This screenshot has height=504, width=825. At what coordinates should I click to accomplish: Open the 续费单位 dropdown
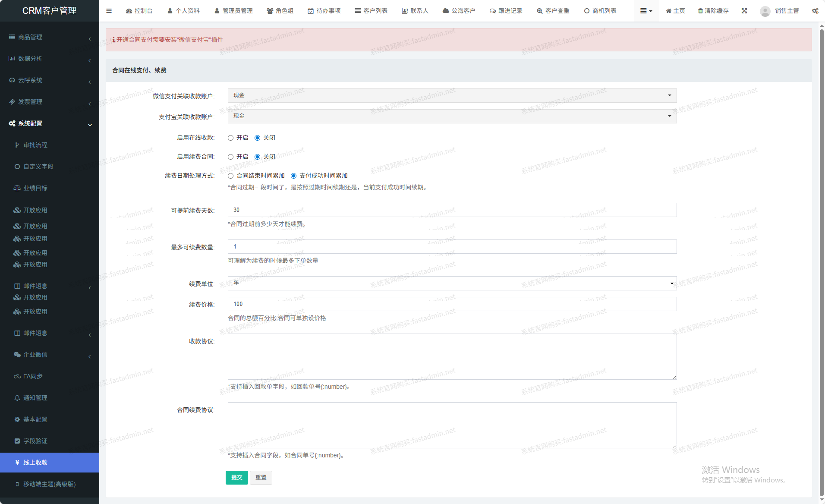click(x=452, y=283)
